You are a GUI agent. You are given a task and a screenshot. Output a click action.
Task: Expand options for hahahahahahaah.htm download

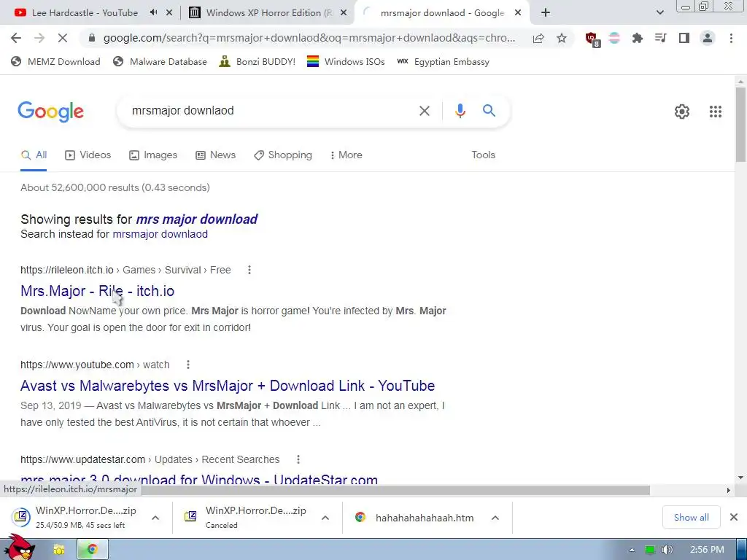[495, 518]
